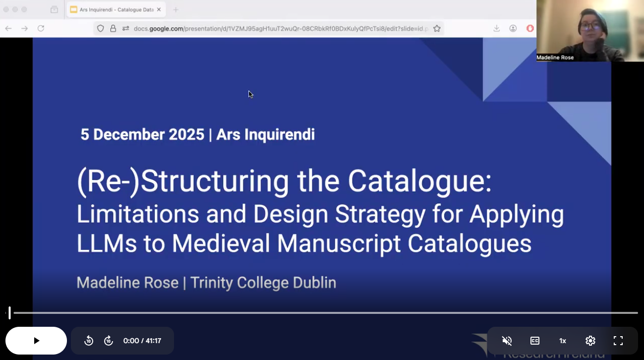Enter fullscreen mode
The image size is (644, 360).
point(618,341)
